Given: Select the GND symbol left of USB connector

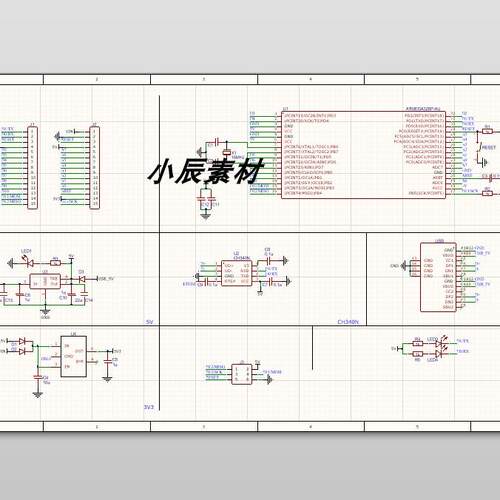Looking at the screenshot, I should click(404, 265).
